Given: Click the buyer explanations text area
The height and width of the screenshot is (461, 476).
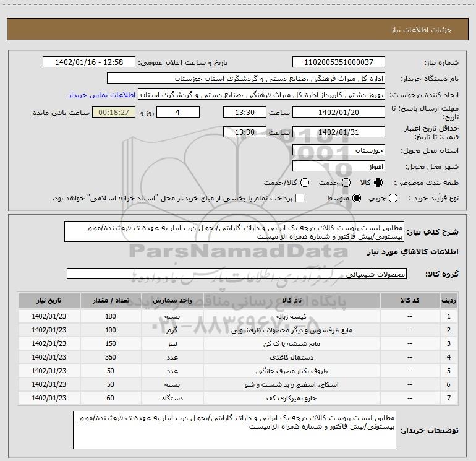Looking at the screenshot, I should pyautogui.click(x=234, y=429).
